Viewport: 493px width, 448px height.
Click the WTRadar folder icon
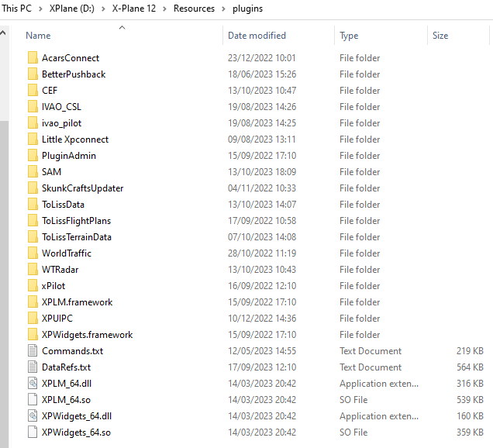click(x=33, y=270)
